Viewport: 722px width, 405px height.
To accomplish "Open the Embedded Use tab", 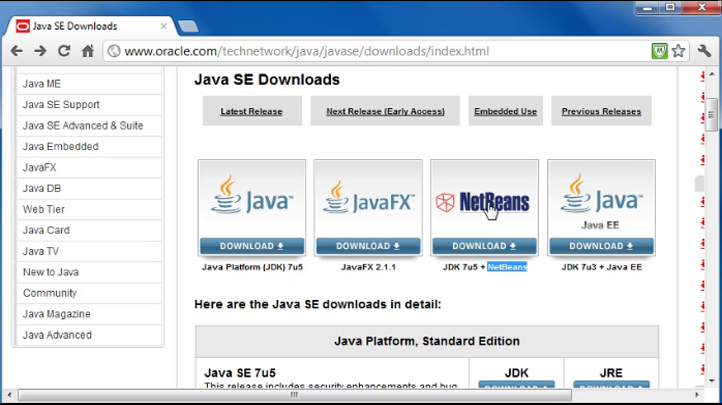I will click(x=505, y=112).
